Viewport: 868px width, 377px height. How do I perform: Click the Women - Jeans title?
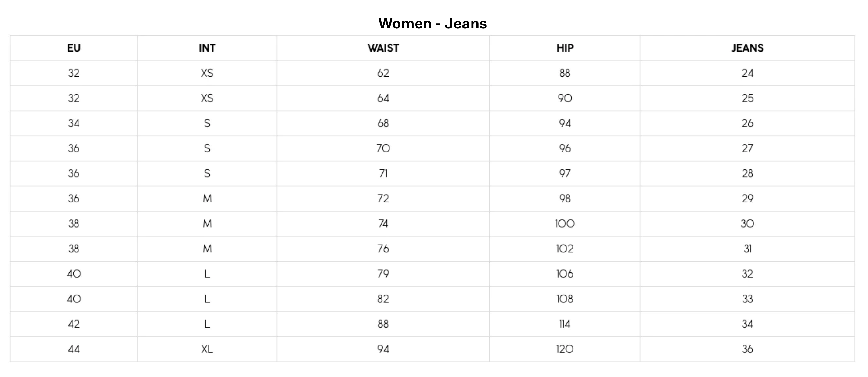[x=433, y=24]
